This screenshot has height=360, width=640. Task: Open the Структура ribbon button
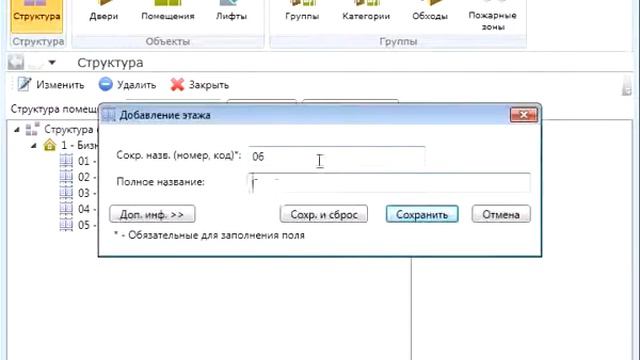click(x=37, y=16)
